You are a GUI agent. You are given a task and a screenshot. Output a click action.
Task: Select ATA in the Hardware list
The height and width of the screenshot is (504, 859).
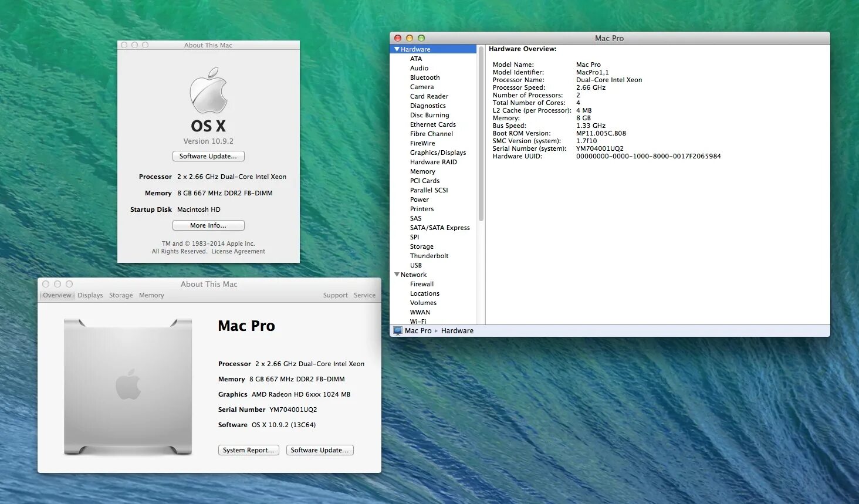click(416, 59)
